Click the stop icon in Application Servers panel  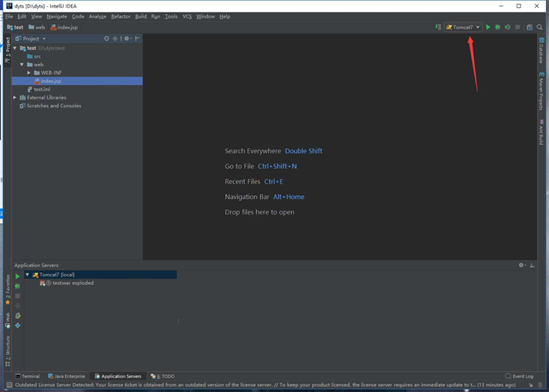[x=18, y=296]
